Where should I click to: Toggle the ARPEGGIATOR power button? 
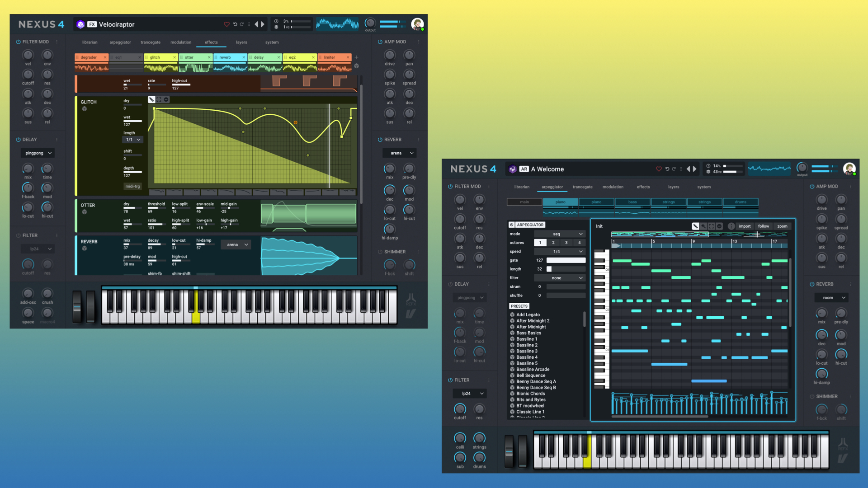tap(512, 225)
